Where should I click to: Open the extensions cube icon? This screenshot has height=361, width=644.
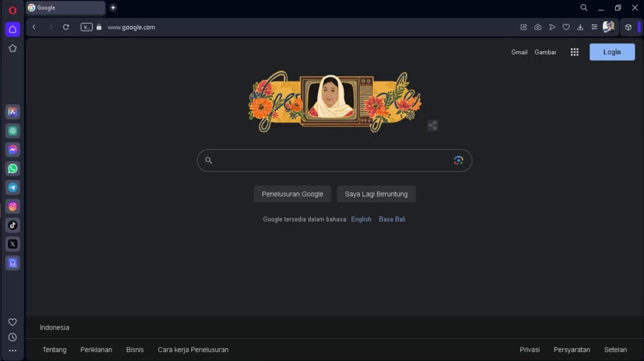pos(629,27)
